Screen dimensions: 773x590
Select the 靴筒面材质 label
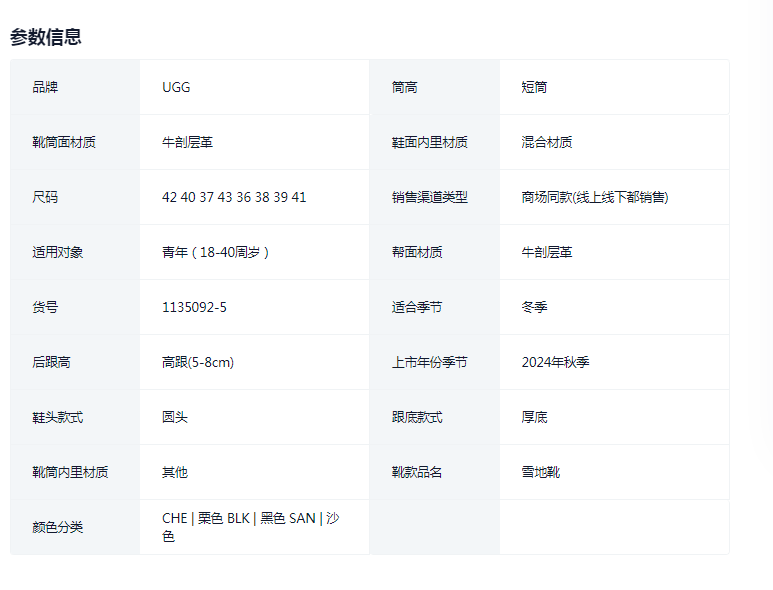[64, 142]
